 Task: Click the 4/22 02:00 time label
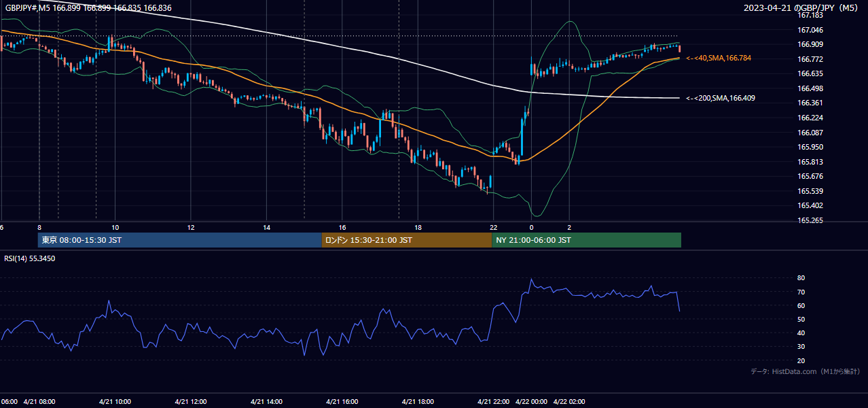pyautogui.click(x=569, y=402)
